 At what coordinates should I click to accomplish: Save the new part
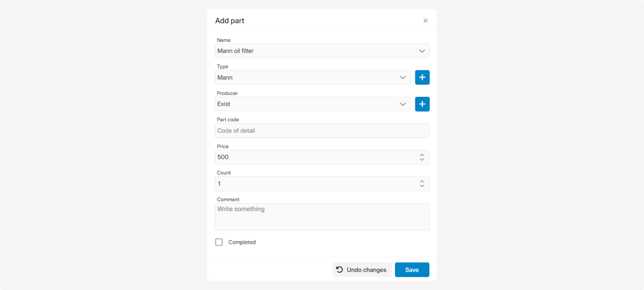click(412, 270)
